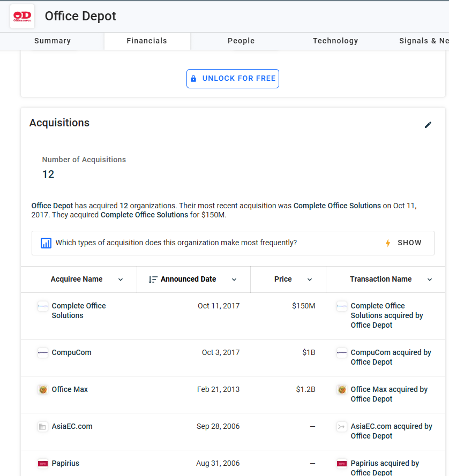
Task: Click SHOW for acquisition types insight
Action: pyautogui.click(x=409, y=243)
